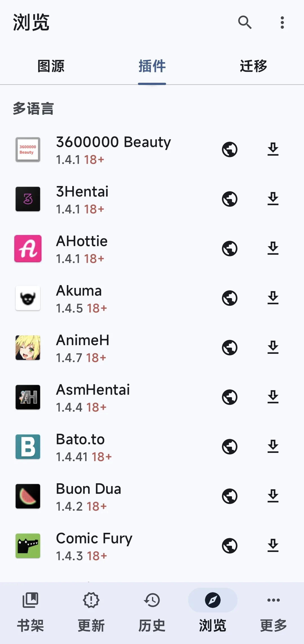This screenshot has height=644, width=304.
Task: Open the Bato.to website via the globe icon
Action: point(230,447)
